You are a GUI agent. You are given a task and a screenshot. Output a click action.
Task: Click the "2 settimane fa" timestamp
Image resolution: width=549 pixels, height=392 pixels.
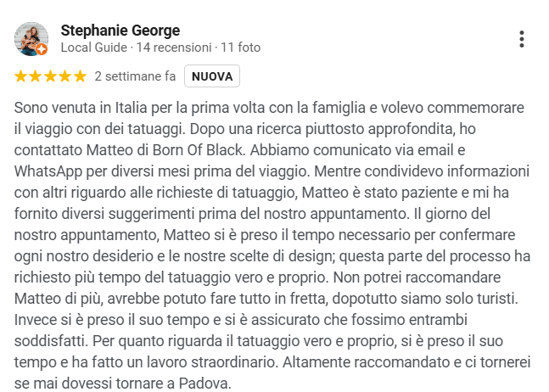(x=135, y=76)
